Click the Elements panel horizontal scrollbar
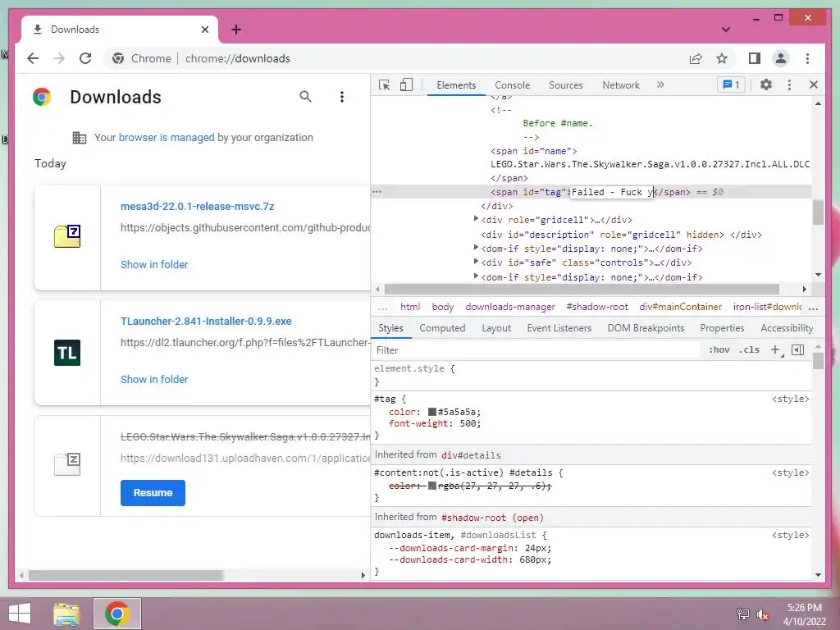 [582, 290]
